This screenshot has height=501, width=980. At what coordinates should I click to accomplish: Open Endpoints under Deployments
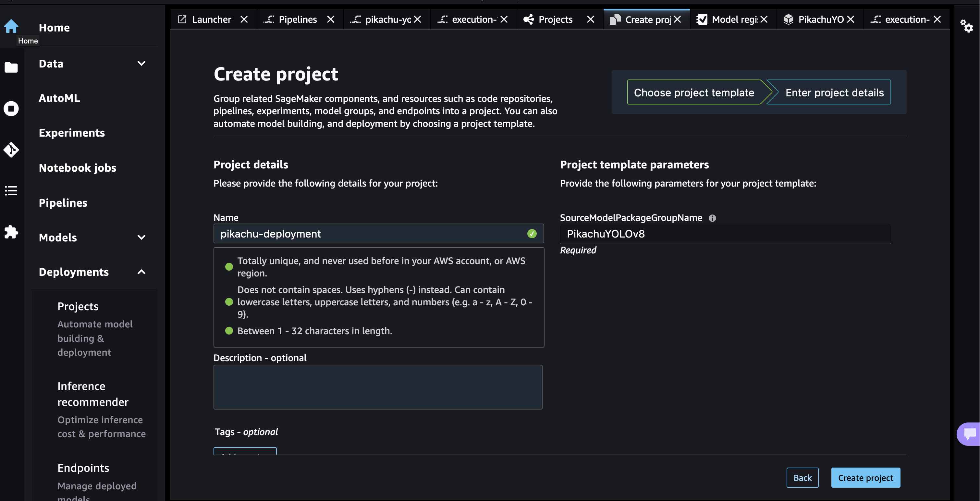[83, 468]
